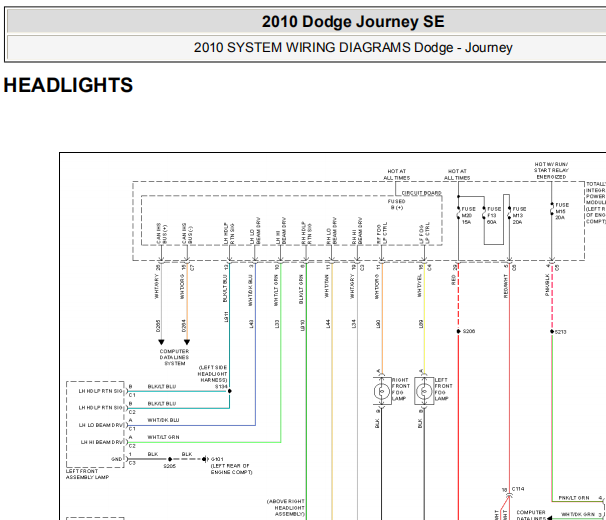Click the L43 circuit number

251,324
